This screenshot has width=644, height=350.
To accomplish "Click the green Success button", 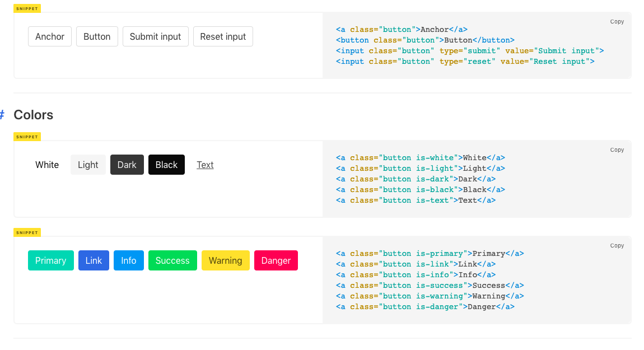I will 172,260.
